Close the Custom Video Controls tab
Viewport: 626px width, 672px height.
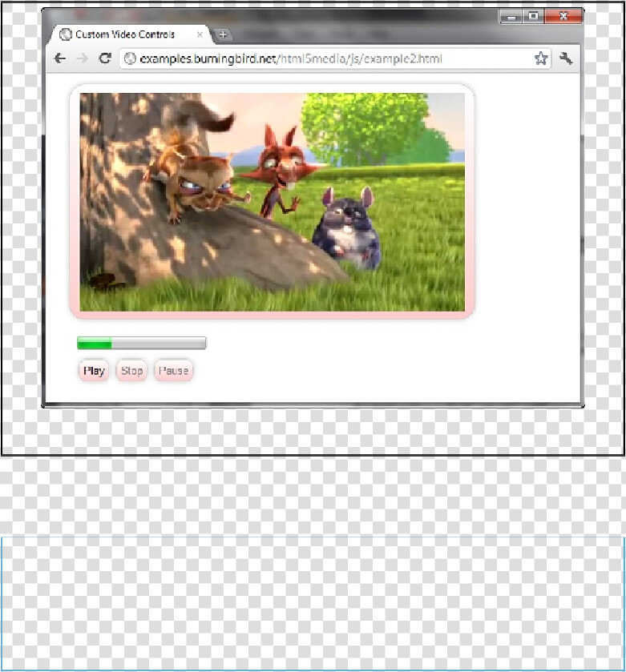(200, 34)
